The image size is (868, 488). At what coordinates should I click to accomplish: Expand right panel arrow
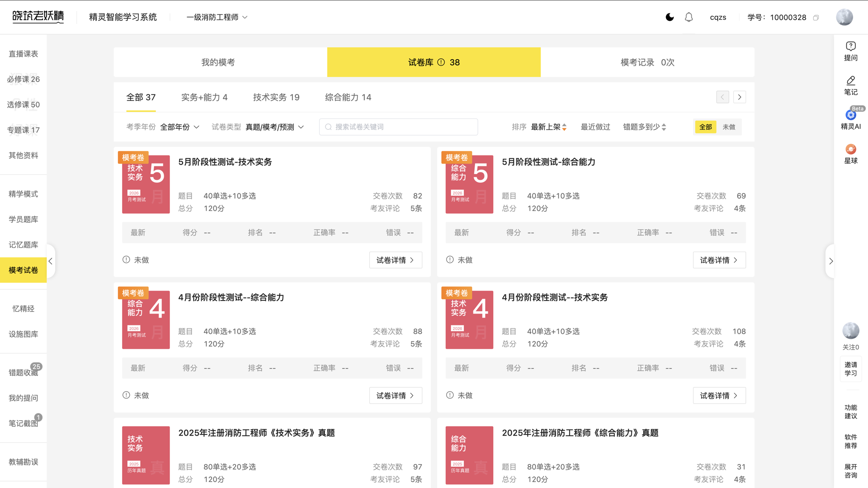tap(830, 261)
